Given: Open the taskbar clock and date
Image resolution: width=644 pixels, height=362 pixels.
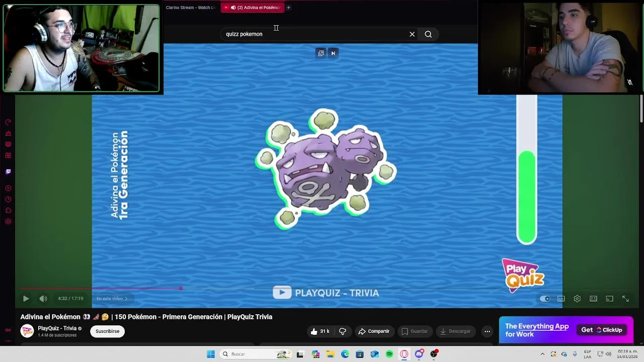Looking at the screenshot, I should coord(628,354).
